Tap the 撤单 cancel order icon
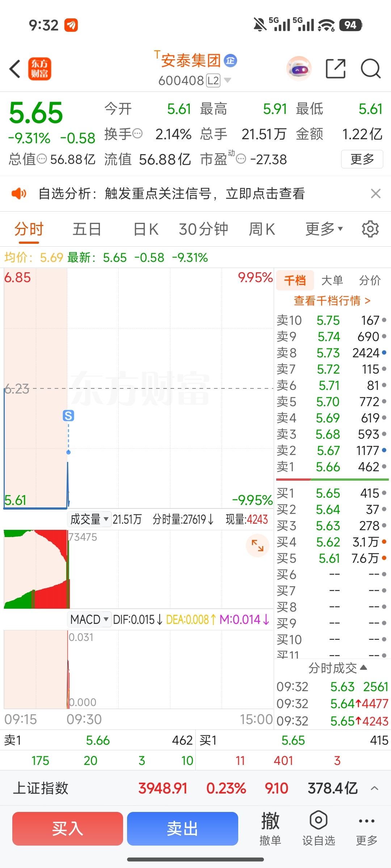 270,829
